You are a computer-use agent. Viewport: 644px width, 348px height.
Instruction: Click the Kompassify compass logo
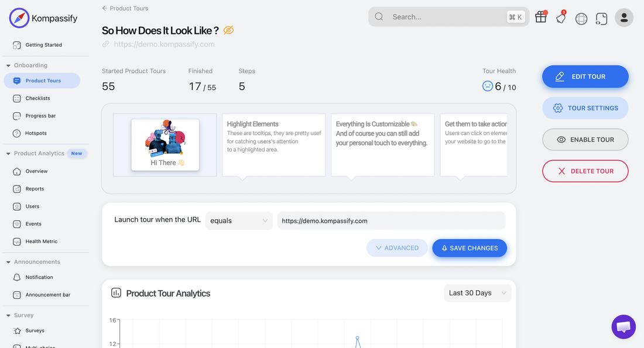19,18
